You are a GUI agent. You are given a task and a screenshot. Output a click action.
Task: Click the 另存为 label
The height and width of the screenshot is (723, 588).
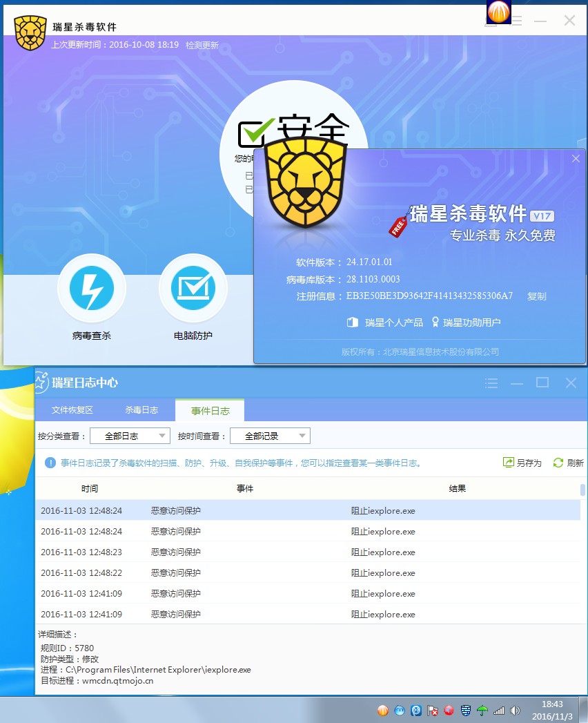click(529, 463)
